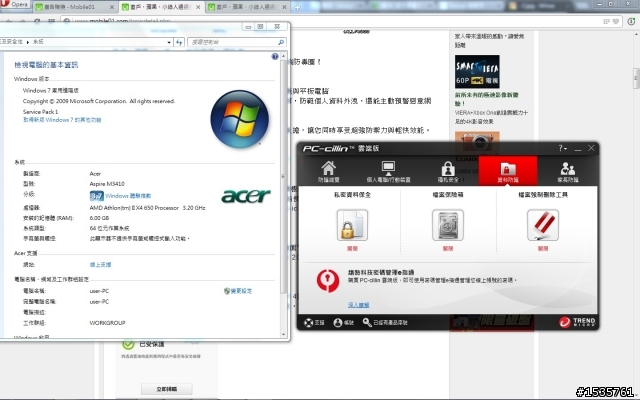Click Opera back arrow button
The image size is (640, 400).
[9, 20]
